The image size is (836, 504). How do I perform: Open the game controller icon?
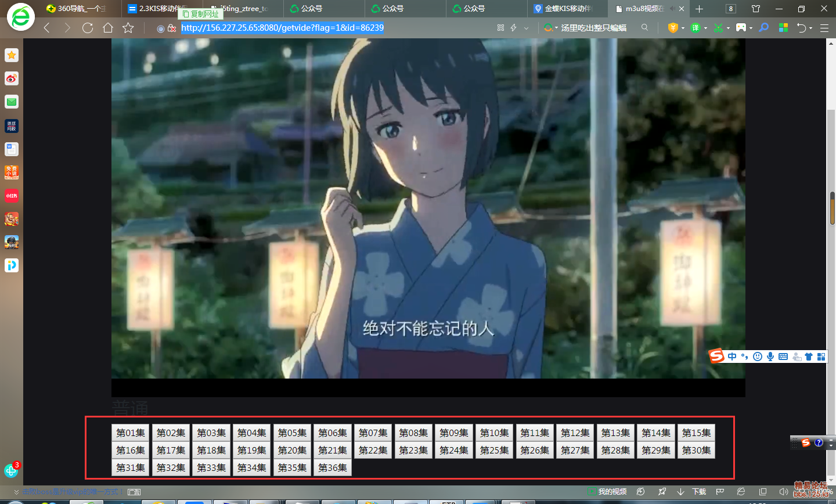click(x=741, y=27)
